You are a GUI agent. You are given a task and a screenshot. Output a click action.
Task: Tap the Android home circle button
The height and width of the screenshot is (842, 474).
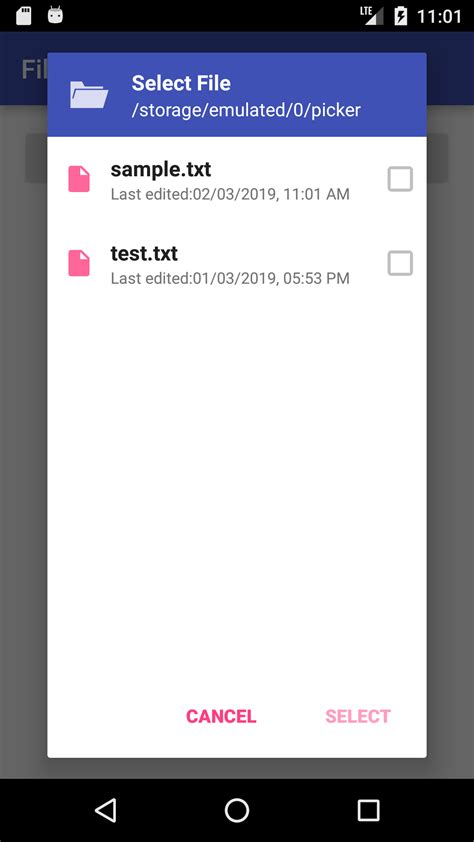tap(237, 810)
